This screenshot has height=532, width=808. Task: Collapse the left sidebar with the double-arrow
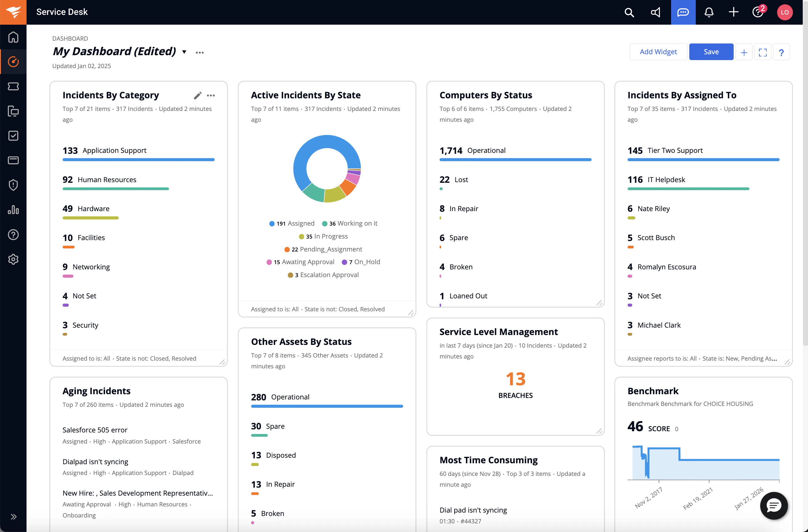14,516
